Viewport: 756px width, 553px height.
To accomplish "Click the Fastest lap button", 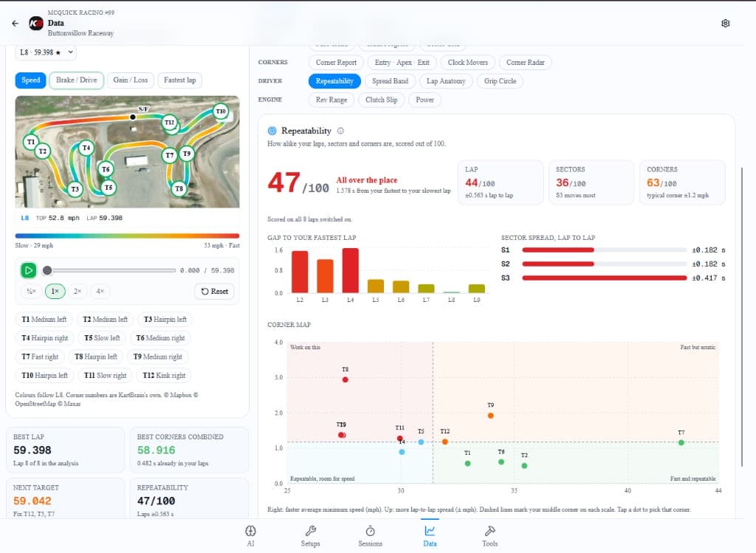I will (180, 80).
